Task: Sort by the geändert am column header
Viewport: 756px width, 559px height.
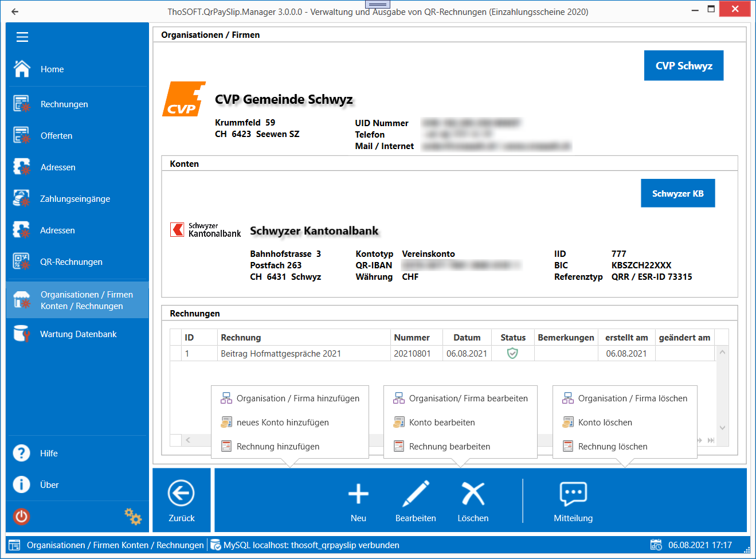Action: click(x=685, y=338)
